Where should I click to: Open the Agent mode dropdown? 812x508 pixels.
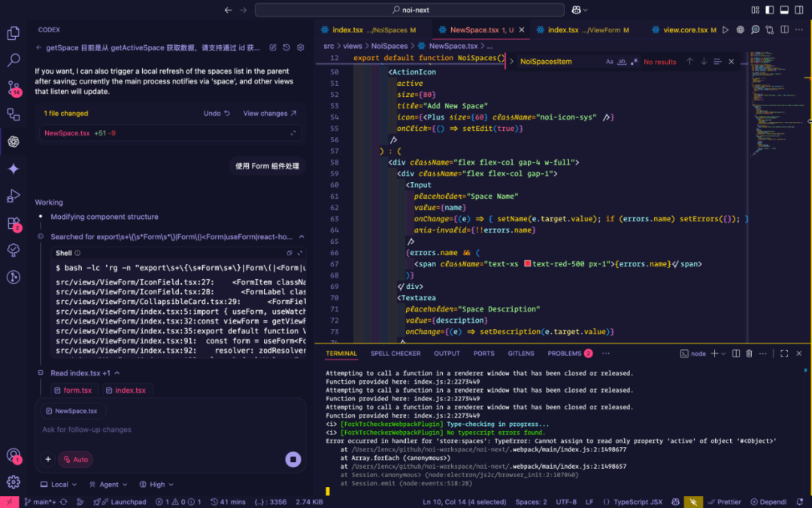click(108, 485)
